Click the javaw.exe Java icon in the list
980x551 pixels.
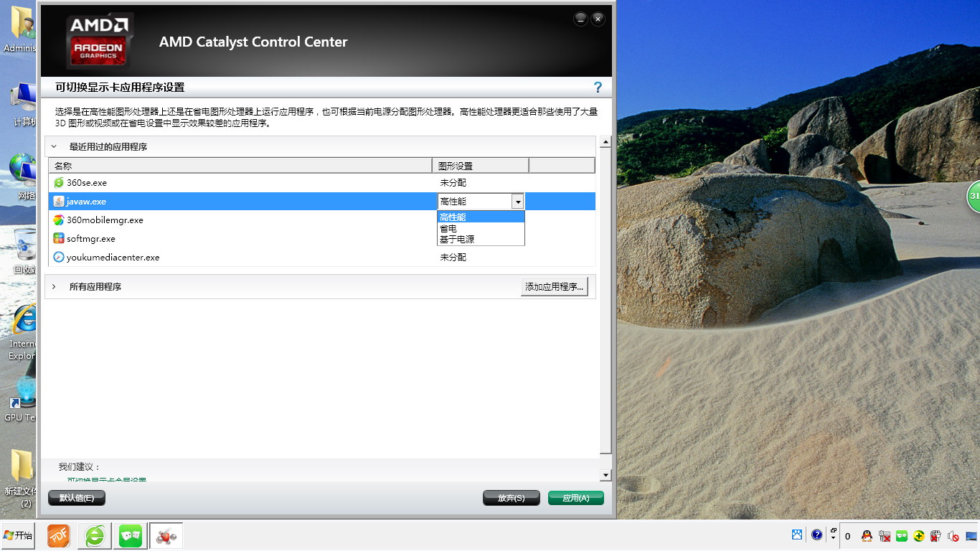pyautogui.click(x=59, y=202)
